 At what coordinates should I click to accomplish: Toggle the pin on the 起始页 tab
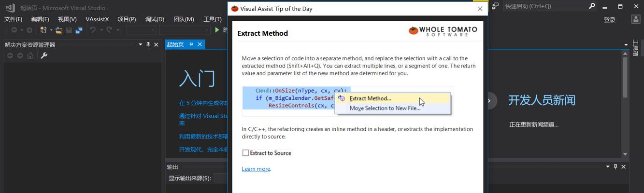pyautogui.click(x=191, y=44)
